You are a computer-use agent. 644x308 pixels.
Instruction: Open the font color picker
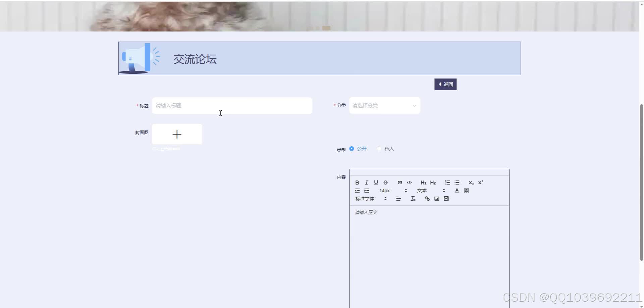click(457, 190)
